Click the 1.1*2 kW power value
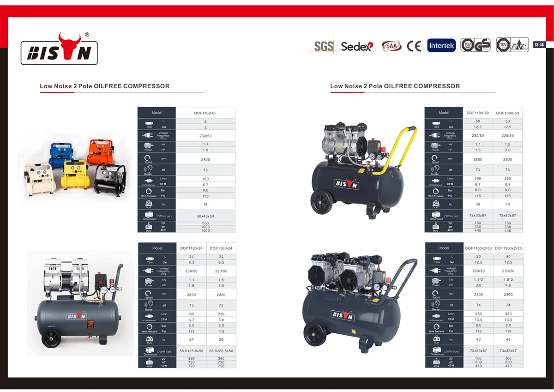This screenshot has height=392, width=554. click(x=478, y=280)
